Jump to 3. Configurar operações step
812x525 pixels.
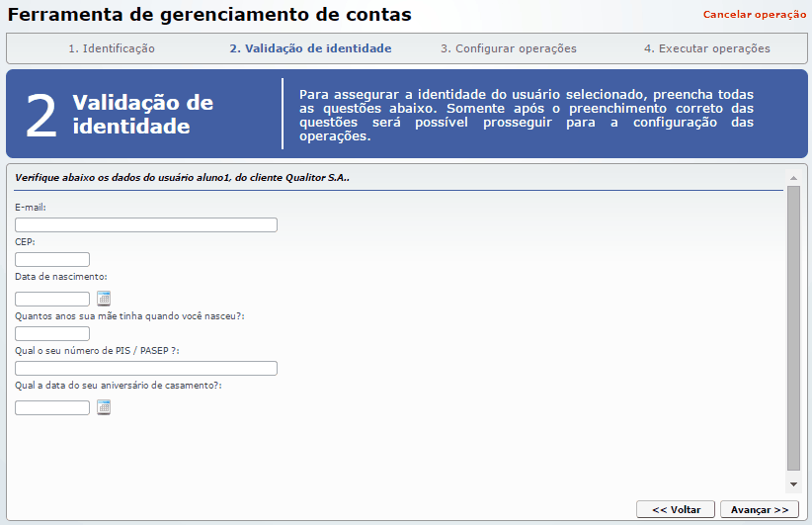pyautogui.click(x=509, y=48)
